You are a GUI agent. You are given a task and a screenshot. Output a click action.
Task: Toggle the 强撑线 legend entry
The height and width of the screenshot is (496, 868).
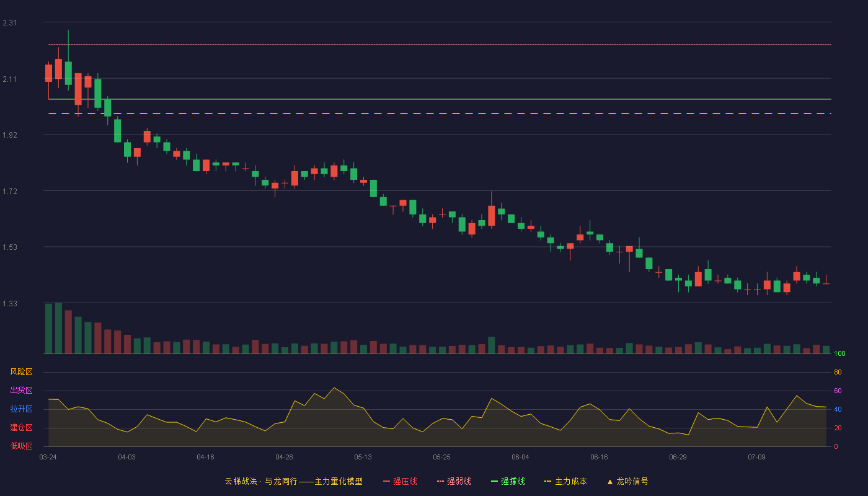click(x=508, y=481)
